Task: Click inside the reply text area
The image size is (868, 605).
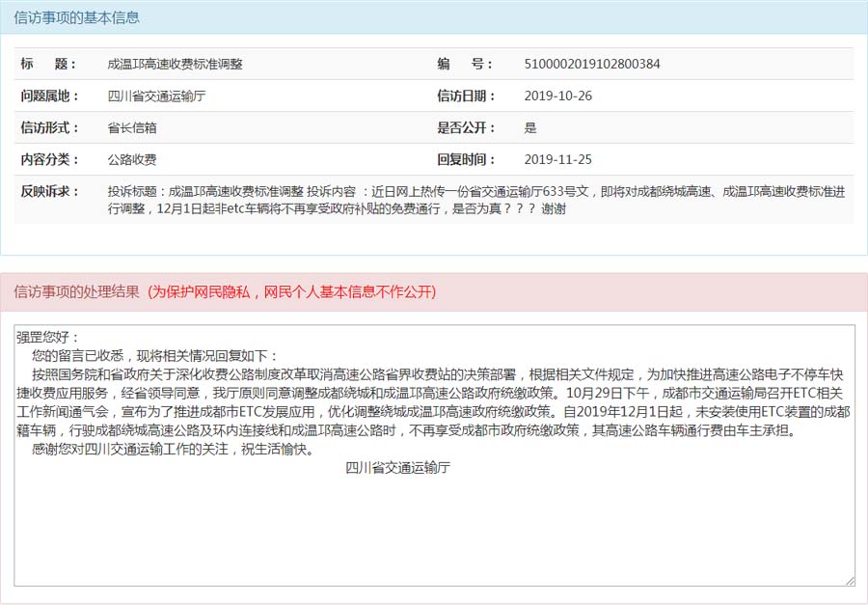Action: tap(435, 455)
